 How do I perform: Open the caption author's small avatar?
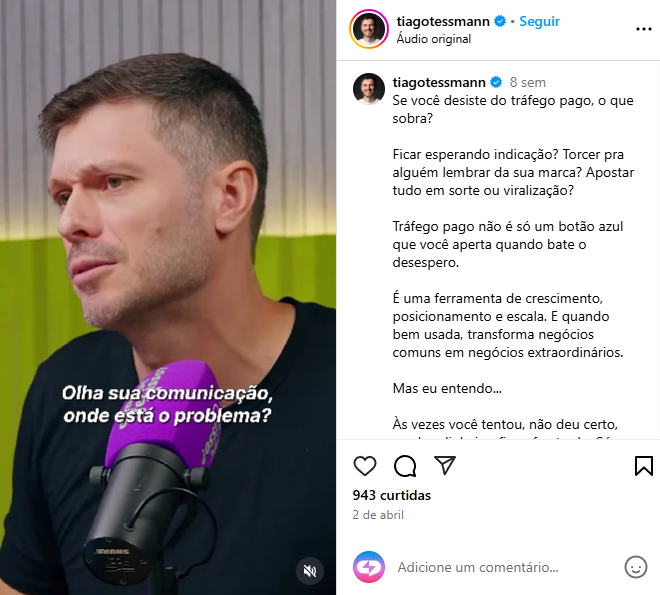point(369,88)
